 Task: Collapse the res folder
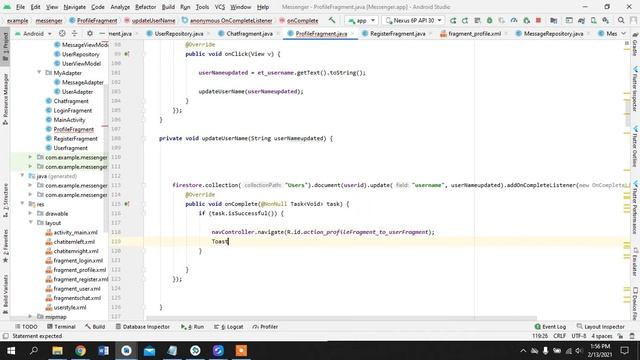click(x=22, y=204)
